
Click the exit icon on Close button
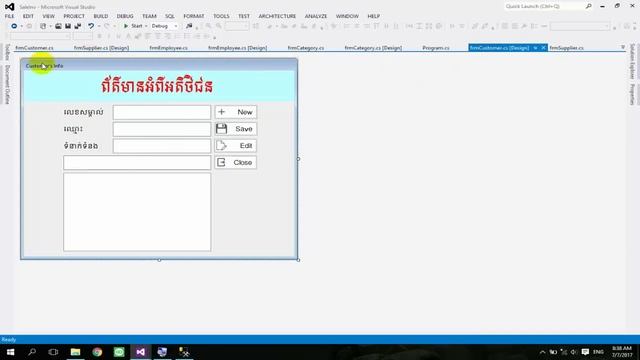[x=221, y=162]
